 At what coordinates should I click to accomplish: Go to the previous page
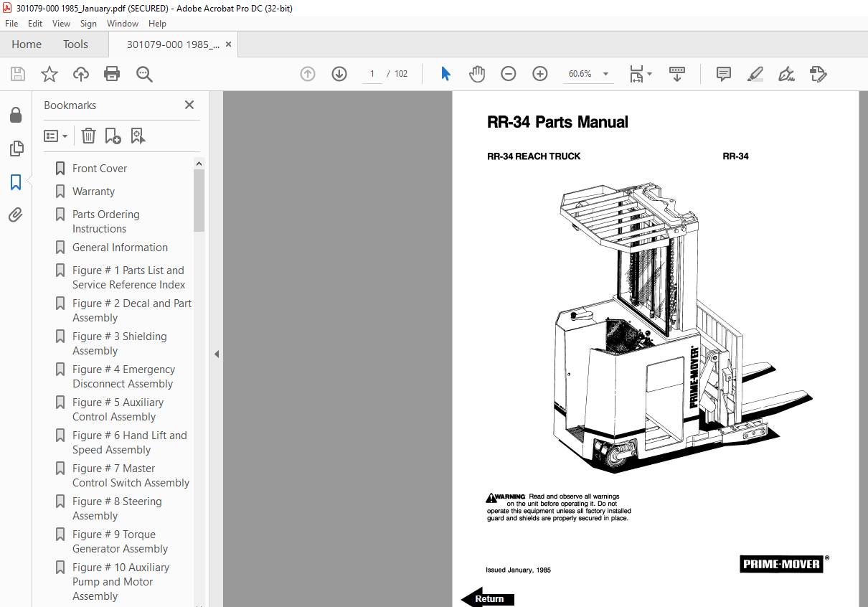(308, 74)
